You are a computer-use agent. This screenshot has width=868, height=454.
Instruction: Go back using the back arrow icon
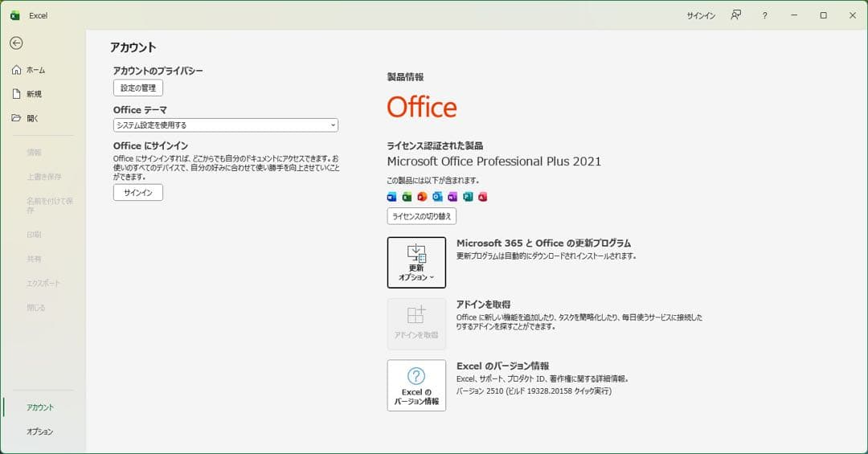pos(16,43)
